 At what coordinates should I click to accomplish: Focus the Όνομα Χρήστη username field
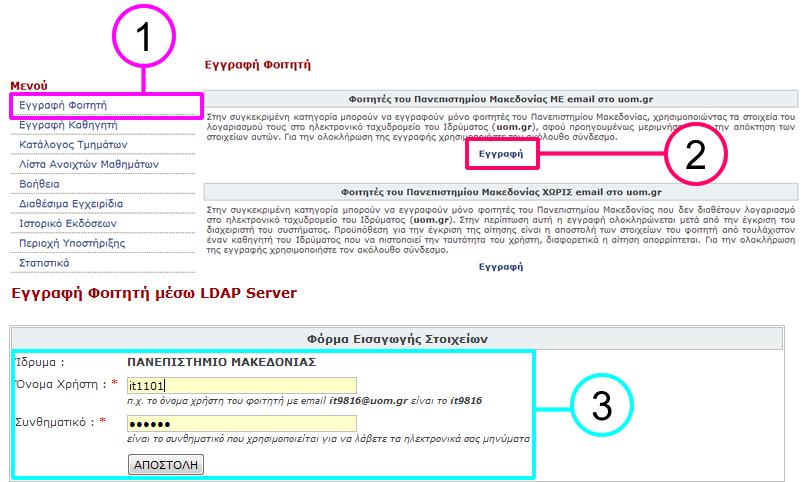click(242, 385)
